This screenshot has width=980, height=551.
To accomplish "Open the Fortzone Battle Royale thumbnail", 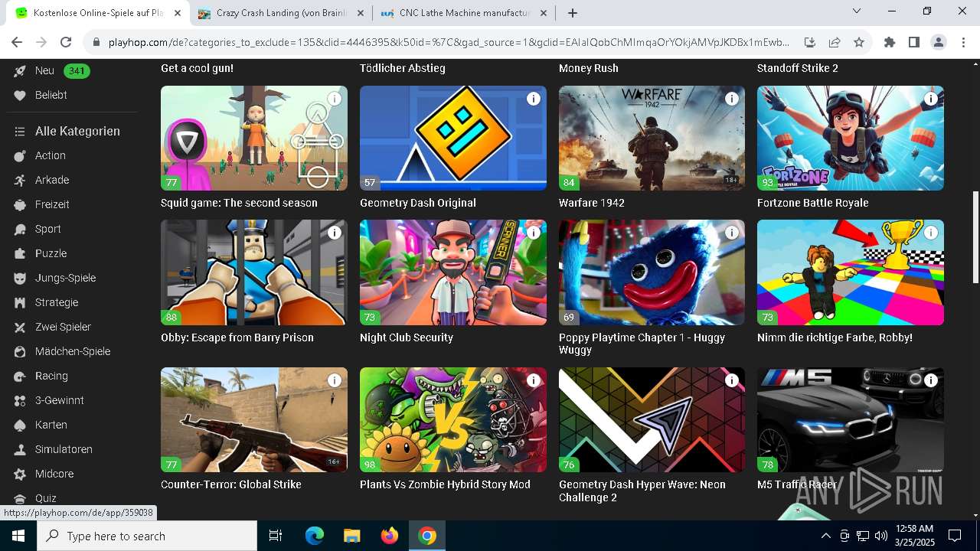I will click(x=851, y=138).
